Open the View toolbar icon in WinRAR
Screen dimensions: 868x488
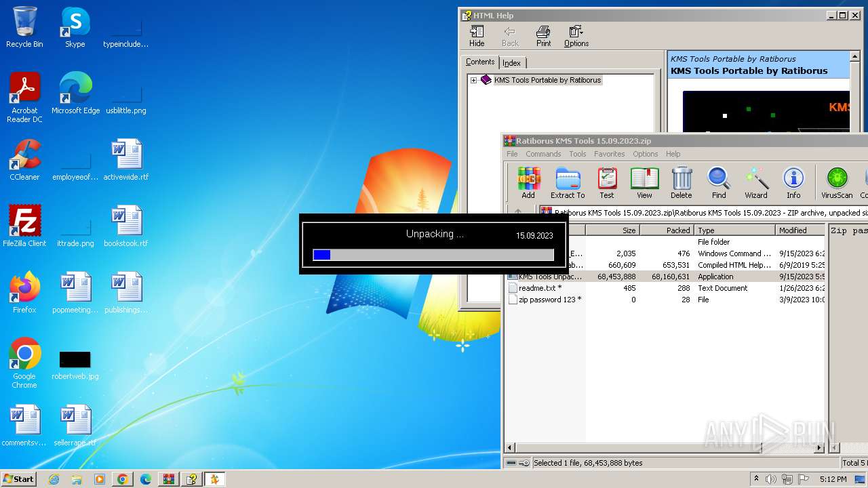tap(644, 183)
